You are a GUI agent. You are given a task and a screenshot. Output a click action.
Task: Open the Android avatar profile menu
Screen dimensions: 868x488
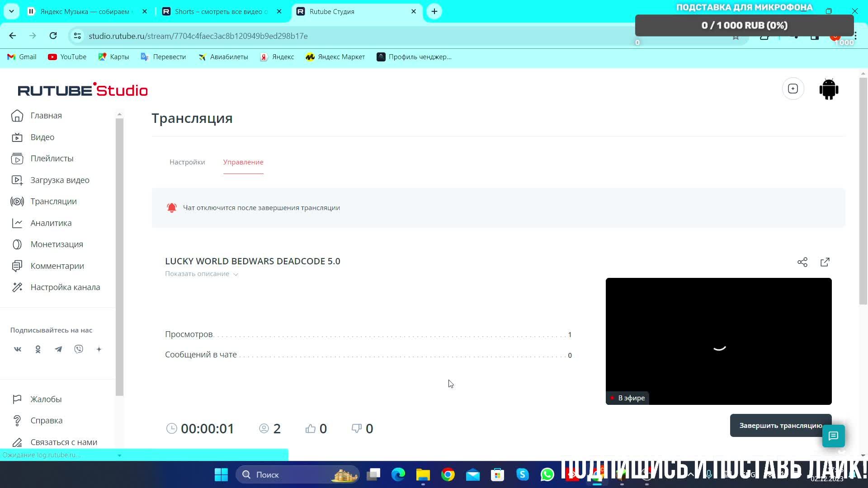pyautogui.click(x=829, y=89)
